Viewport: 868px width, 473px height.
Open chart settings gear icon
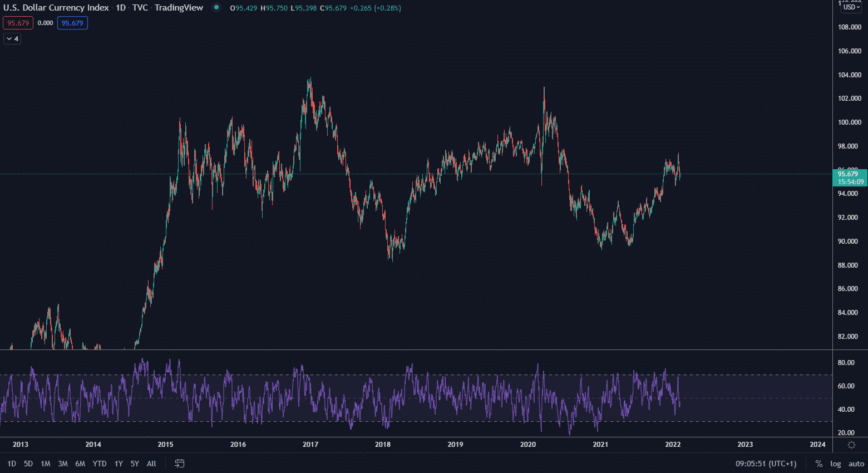[851, 445]
